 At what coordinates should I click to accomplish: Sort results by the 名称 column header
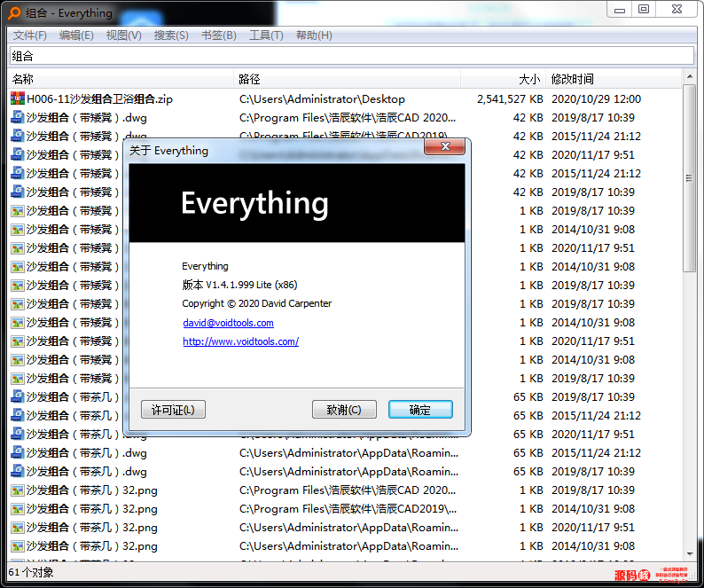[121, 80]
